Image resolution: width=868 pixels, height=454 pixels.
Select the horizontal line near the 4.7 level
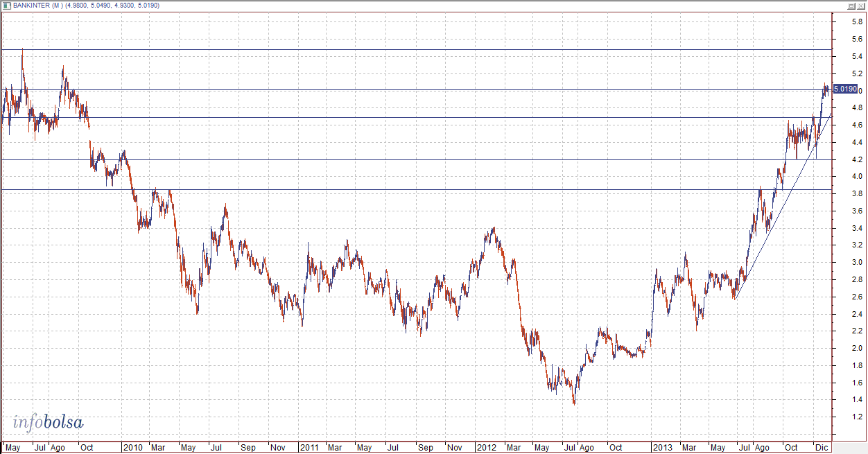416,117
